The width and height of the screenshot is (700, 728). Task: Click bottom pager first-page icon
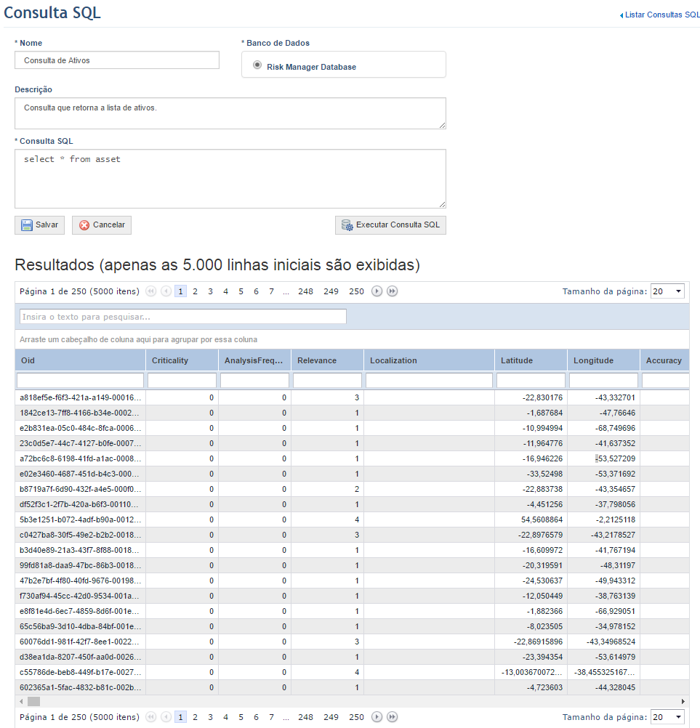[x=150, y=717]
